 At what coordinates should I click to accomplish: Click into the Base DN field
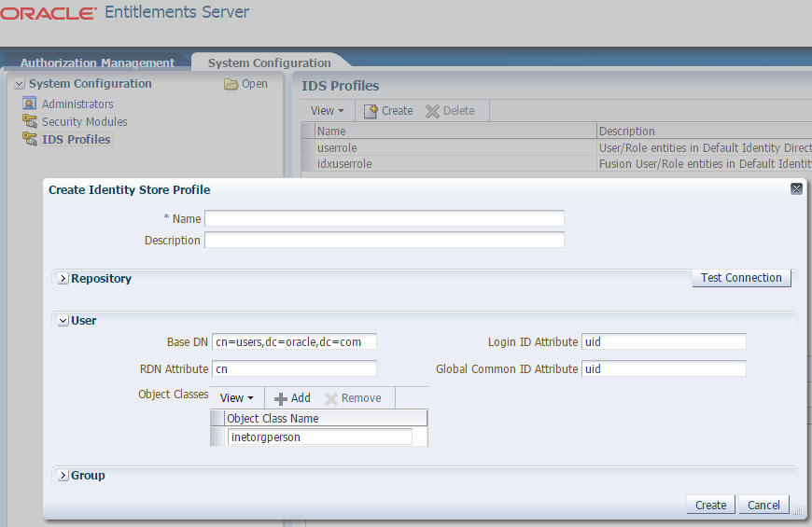[294, 341]
